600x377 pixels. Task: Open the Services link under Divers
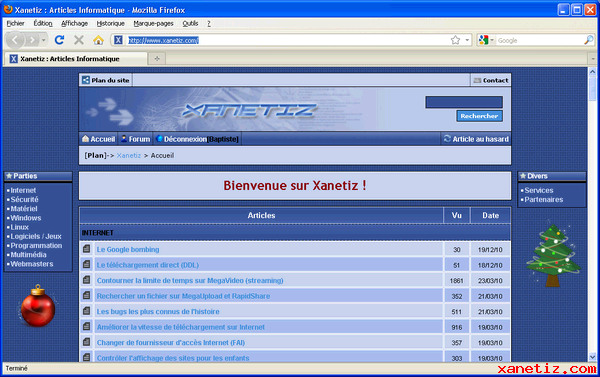tap(539, 190)
